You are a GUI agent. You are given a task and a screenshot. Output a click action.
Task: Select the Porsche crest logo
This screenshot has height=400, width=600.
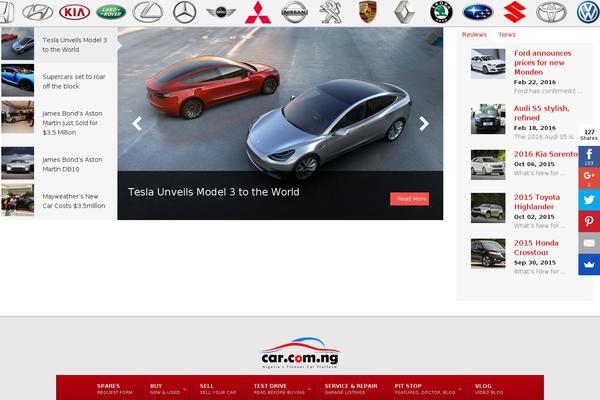[368, 12]
